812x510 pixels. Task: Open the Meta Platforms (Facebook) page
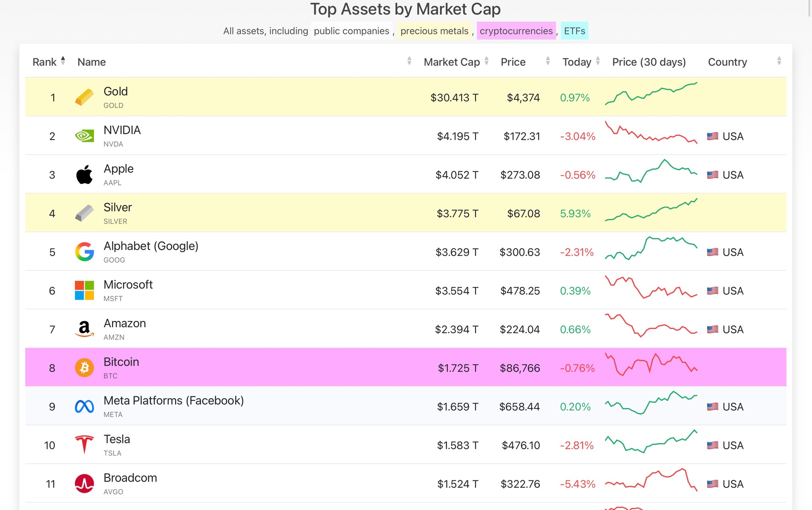coord(174,401)
